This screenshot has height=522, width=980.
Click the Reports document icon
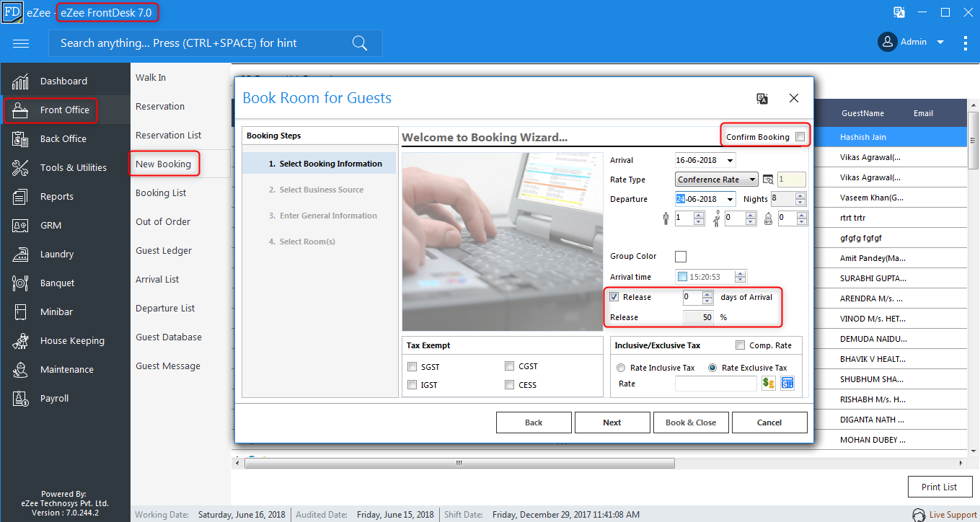pyautogui.click(x=20, y=197)
